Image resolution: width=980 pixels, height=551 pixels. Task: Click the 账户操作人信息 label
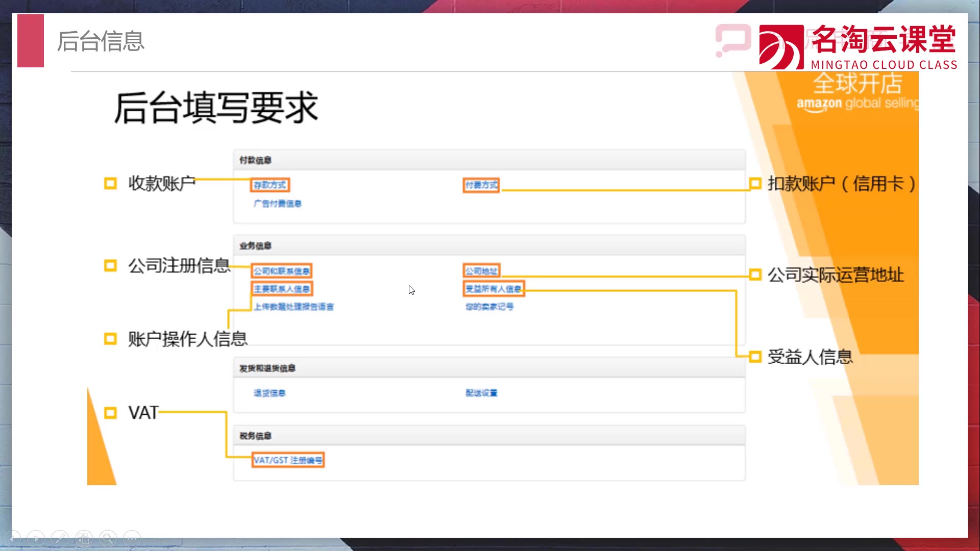[x=188, y=339]
